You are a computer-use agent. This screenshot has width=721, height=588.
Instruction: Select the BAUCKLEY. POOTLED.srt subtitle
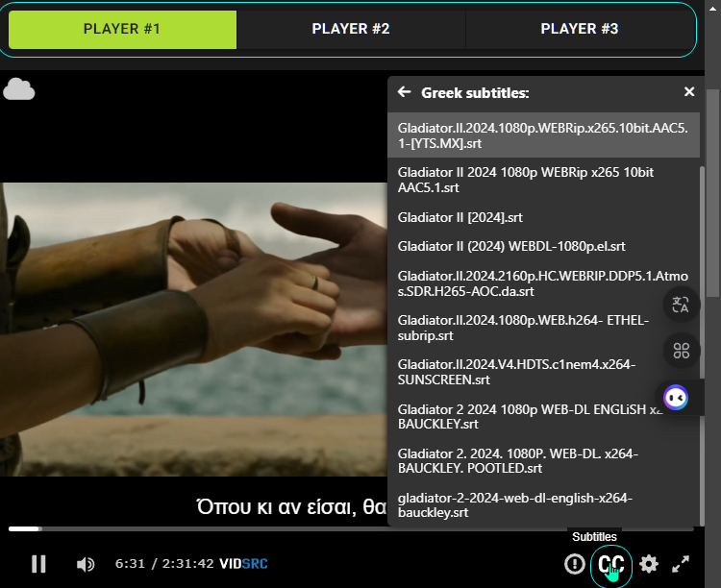tap(543, 460)
